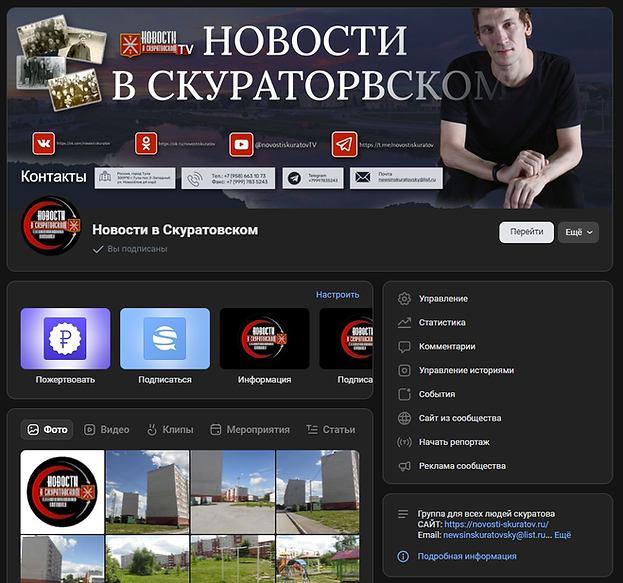Click the VK logo icon in banner
This screenshot has width=623, height=583.
(x=44, y=143)
